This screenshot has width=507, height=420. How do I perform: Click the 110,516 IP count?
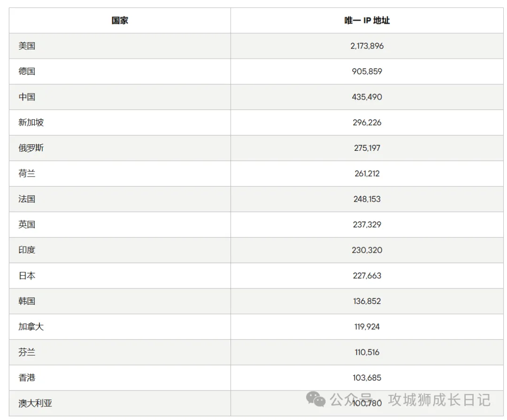pyautogui.click(x=367, y=352)
